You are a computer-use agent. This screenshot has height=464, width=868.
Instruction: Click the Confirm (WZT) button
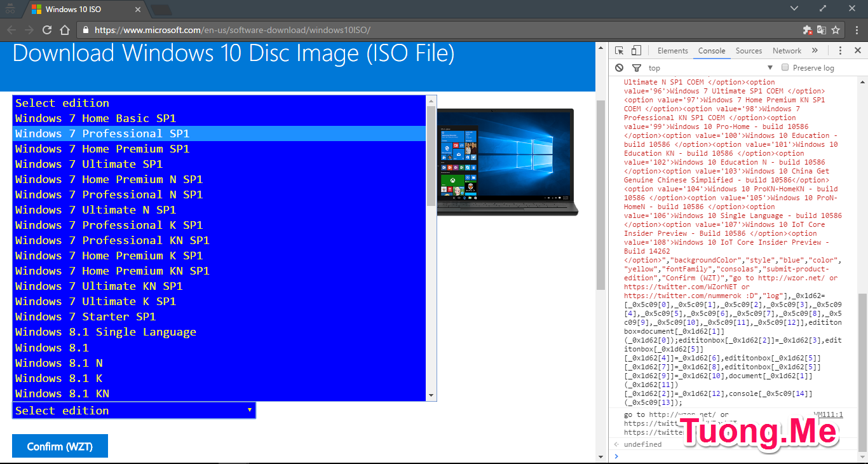pyautogui.click(x=60, y=446)
